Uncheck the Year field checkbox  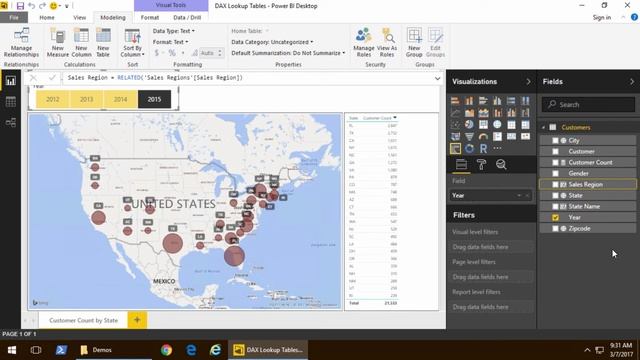555,218
